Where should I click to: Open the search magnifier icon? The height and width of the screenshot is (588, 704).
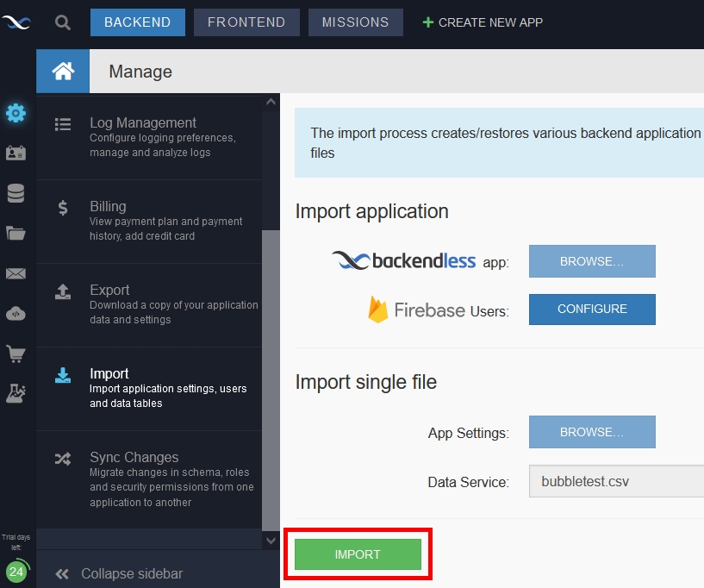click(62, 22)
